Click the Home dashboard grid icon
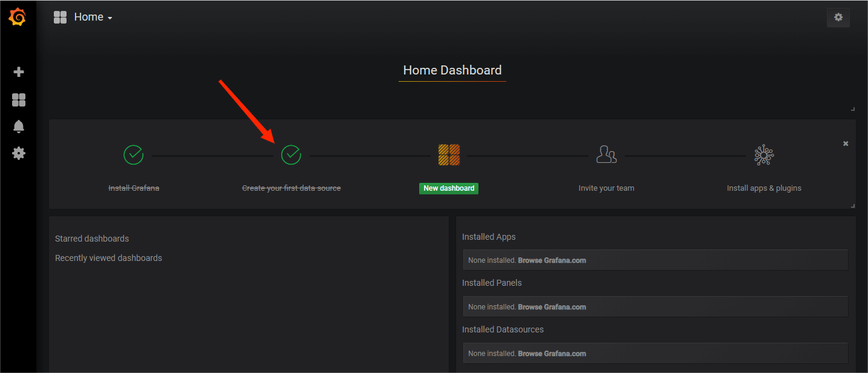 click(60, 18)
